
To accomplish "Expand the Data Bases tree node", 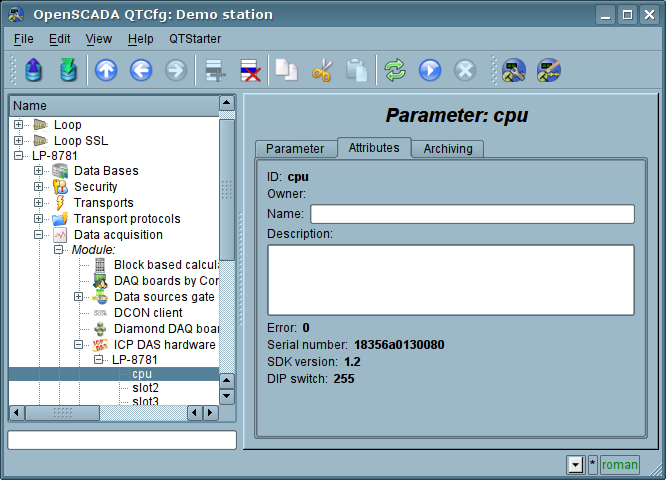I will tap(39, 171).
